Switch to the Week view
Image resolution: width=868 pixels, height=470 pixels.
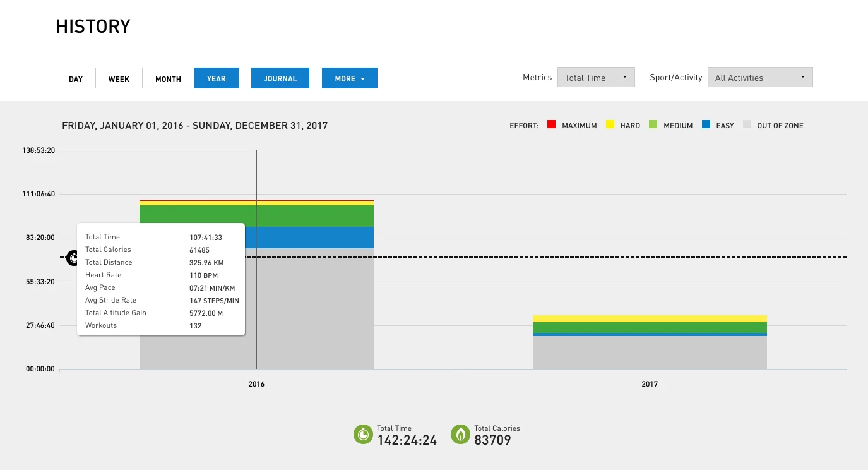pyautogui.click(x=119, y=78)
